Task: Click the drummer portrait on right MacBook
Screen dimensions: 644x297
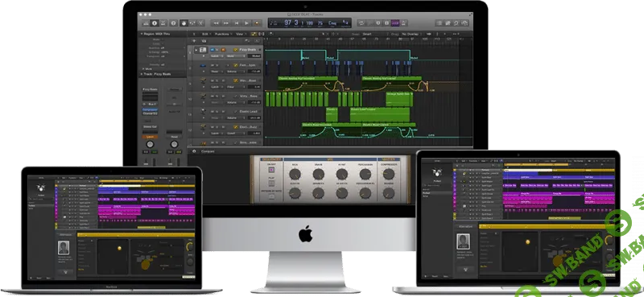Action: 463,241
